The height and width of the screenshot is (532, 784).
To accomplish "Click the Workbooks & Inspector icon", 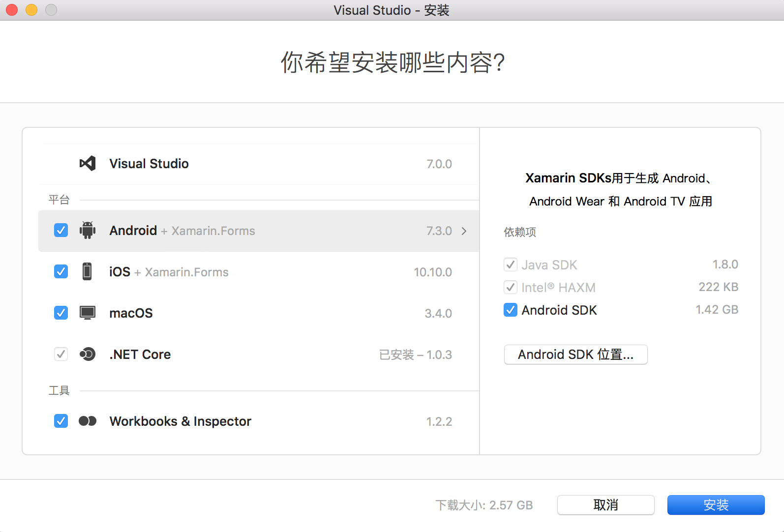I will [x=88, y=421].
